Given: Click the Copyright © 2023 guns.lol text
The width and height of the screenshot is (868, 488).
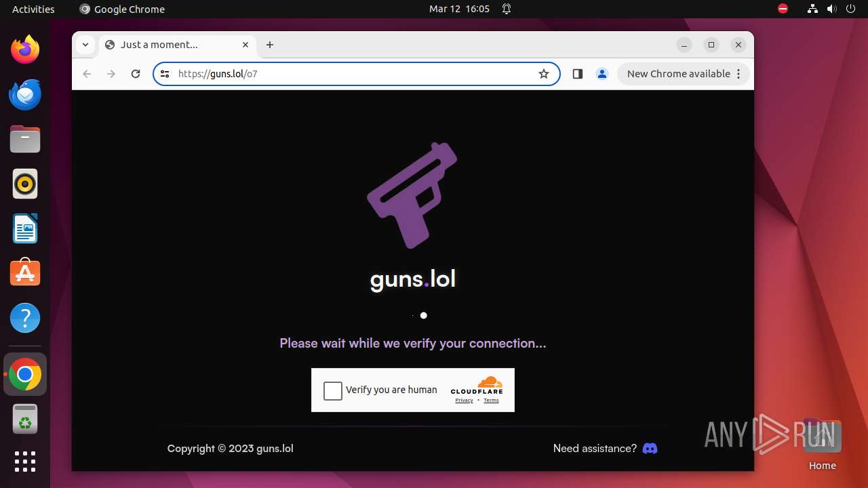Looking at the screenshot, I should [231, 448].
